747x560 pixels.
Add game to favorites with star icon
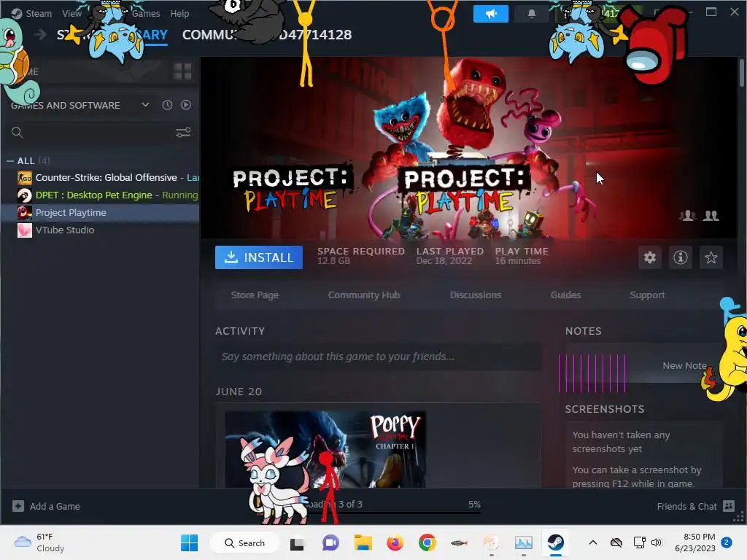[711, 257]
